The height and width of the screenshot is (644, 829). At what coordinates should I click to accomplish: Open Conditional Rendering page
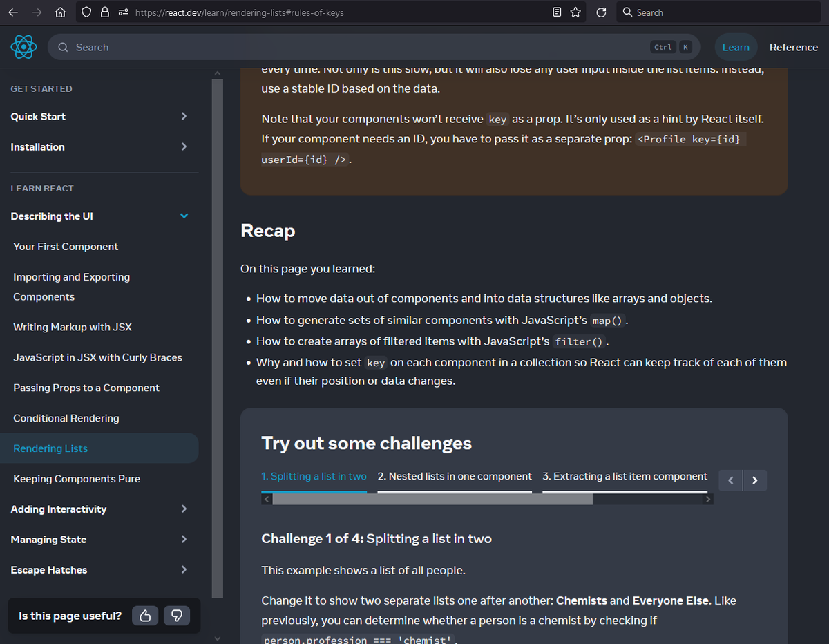[66, 418]
